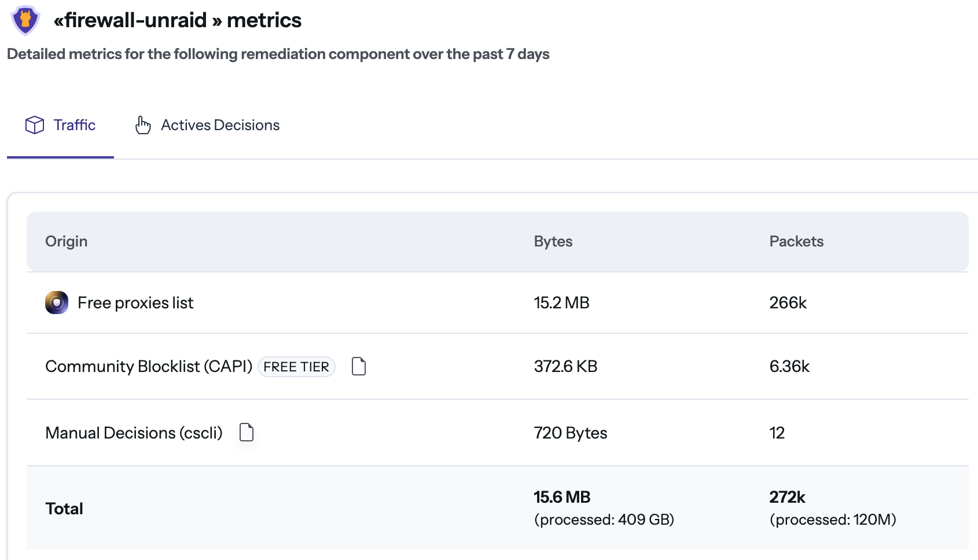
Task: Click the 15.2 MB bytes value
Action: (561, 303)
